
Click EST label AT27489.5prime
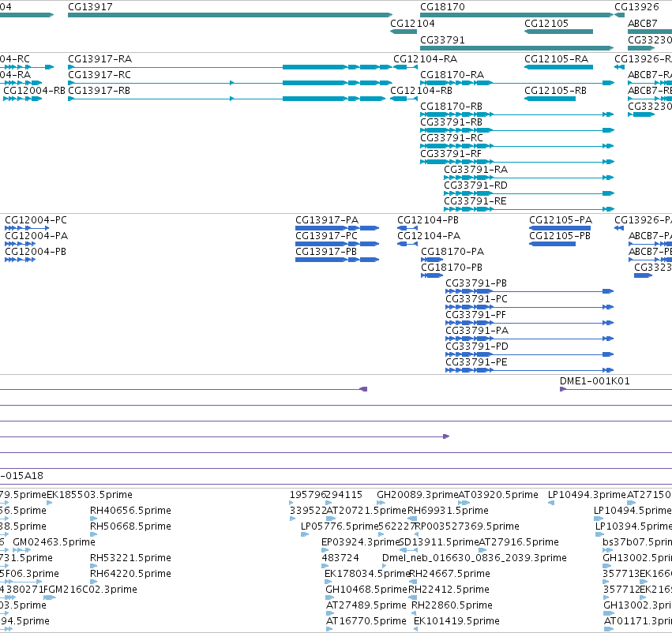(x=366, y=606)
